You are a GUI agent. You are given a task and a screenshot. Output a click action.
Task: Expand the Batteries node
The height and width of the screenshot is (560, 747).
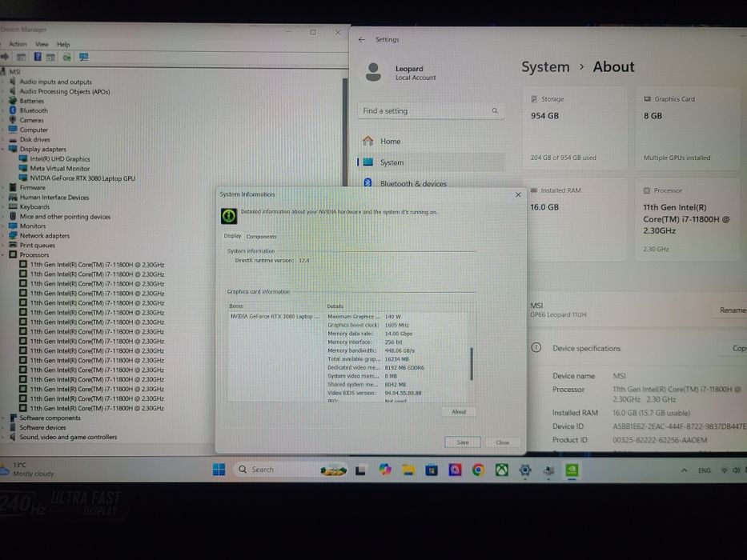tap(4, 101)
